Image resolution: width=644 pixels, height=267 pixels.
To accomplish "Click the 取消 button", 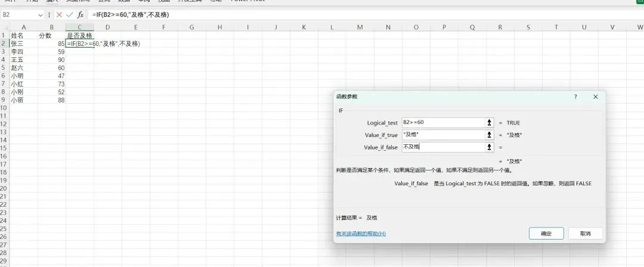I will pyautogui.click(x=586, y=234).
